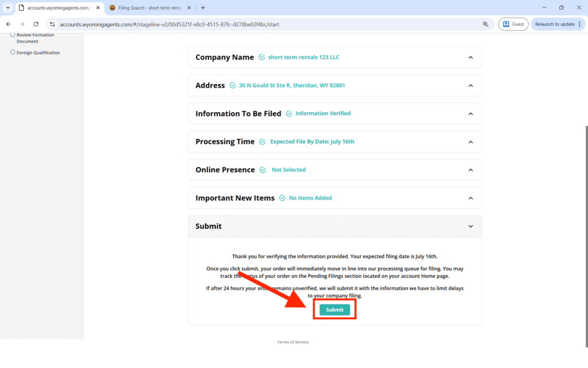
Task: Open the Chrome three-dot menu
Action: tap(581, 24)
